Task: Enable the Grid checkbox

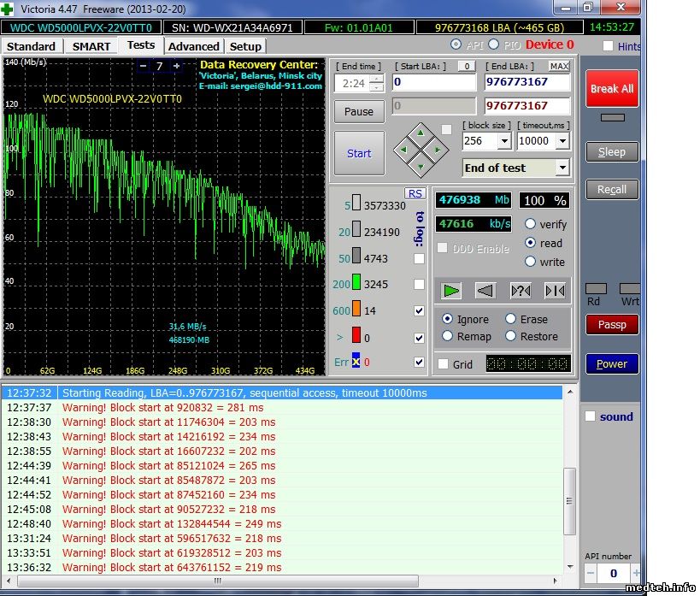Action: click(443, 364)
